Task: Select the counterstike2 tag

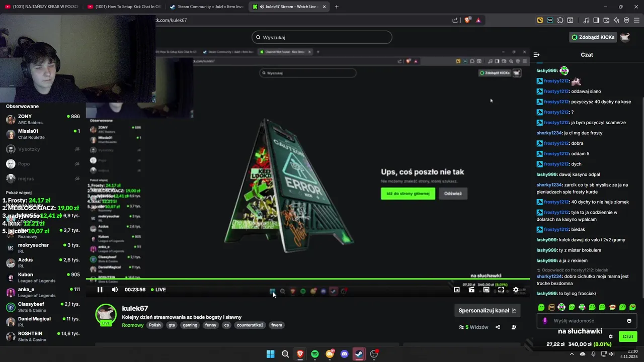Action: pyautogui.click(x=251, y=325)
